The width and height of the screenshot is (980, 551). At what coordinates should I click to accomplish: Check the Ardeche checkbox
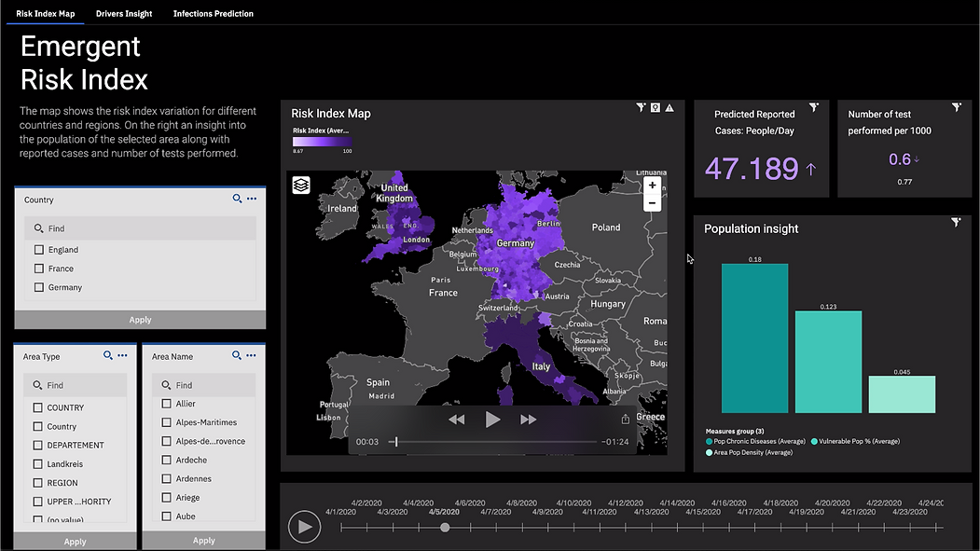point(166,460)
